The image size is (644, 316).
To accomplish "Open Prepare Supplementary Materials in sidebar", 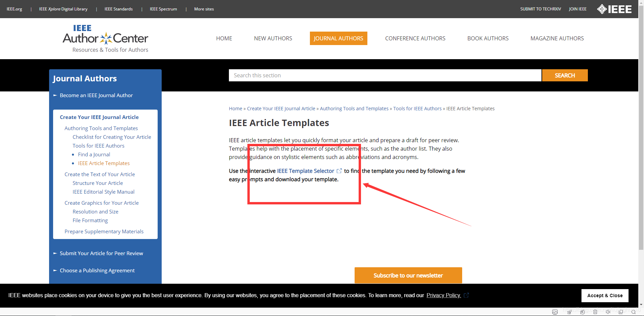I will pos(104,232).
